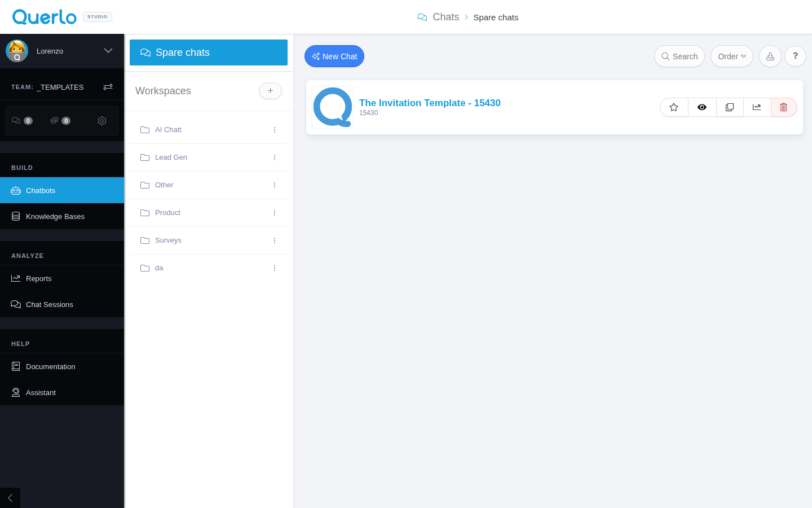812x508 pixels.
Task: Favorite the Invitation Template with star icon
Action: (x=674, y=107)
